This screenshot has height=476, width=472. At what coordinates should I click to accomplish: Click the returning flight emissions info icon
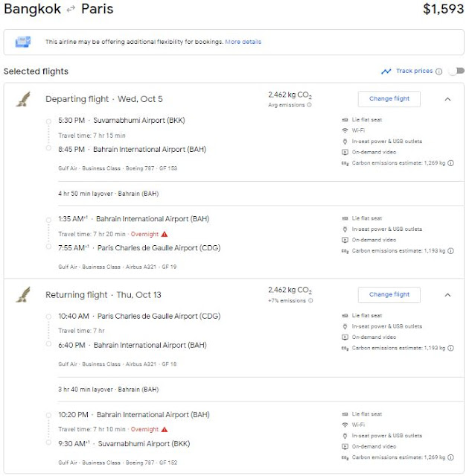(310, 302)
